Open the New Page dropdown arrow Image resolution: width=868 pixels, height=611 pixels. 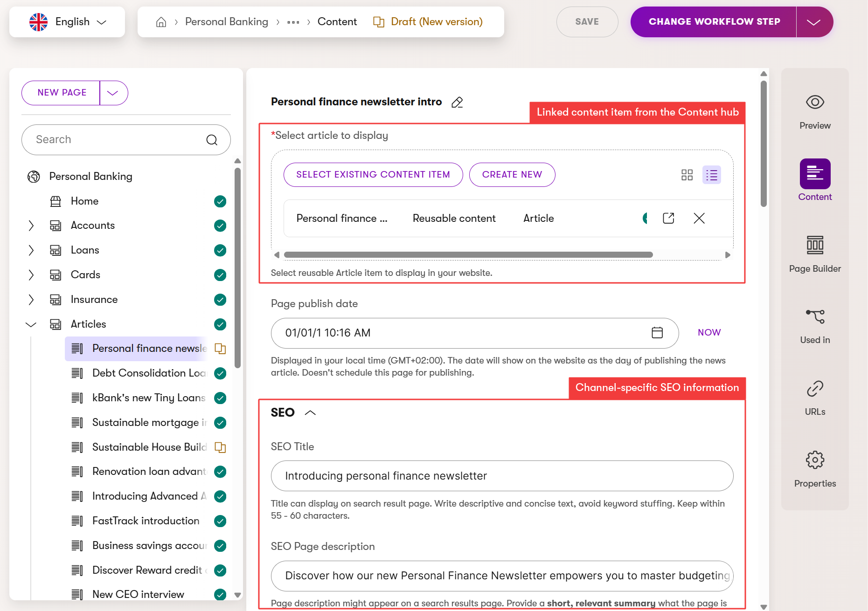tap(113, 93)
